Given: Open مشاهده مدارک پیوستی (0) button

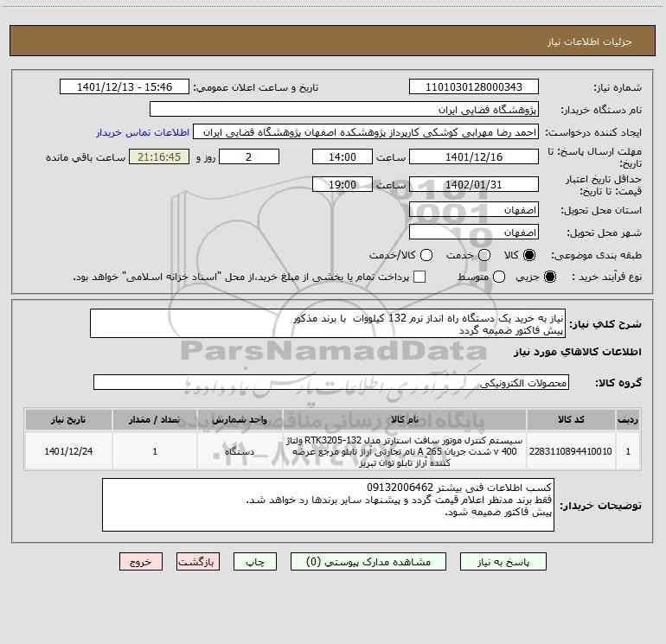Looking at the screenshot, I should coord(368,562).
